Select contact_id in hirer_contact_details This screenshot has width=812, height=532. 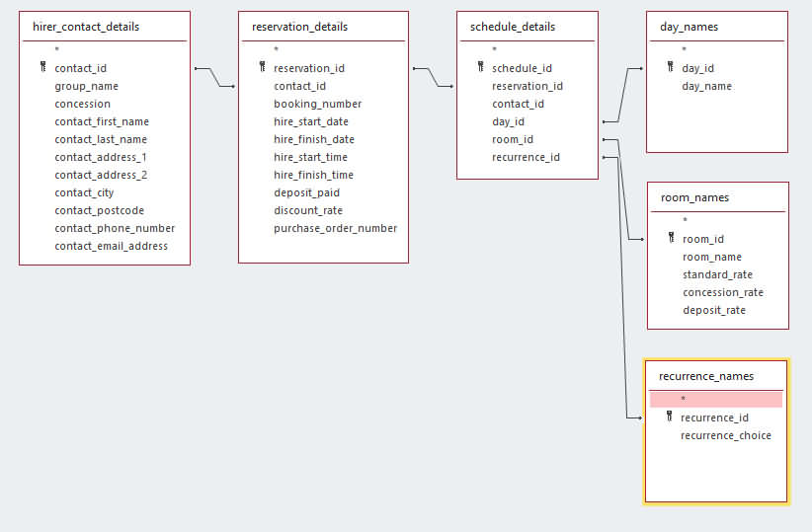click(x=80, y=68)
